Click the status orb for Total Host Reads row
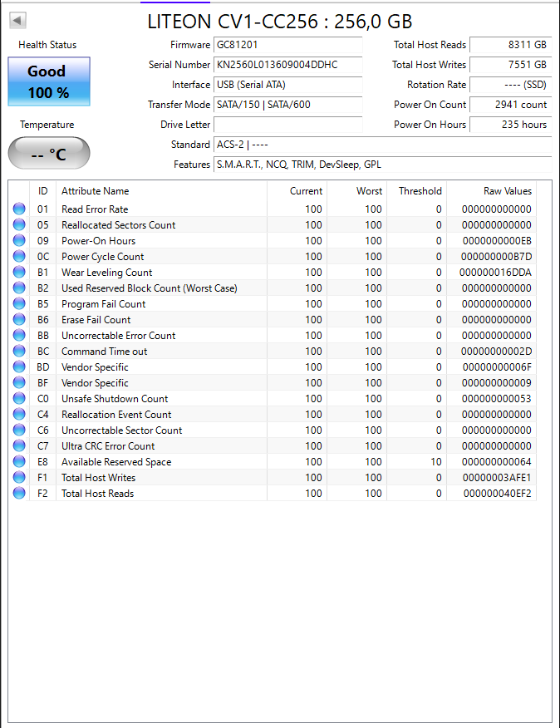560x728 pixels. 19,493
